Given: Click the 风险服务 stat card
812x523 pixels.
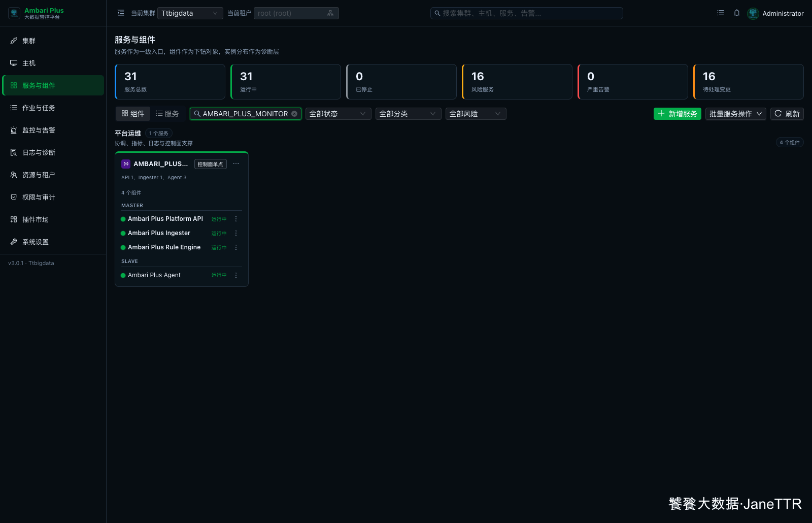Looking at the screenshot, I should tap(517, 82).
